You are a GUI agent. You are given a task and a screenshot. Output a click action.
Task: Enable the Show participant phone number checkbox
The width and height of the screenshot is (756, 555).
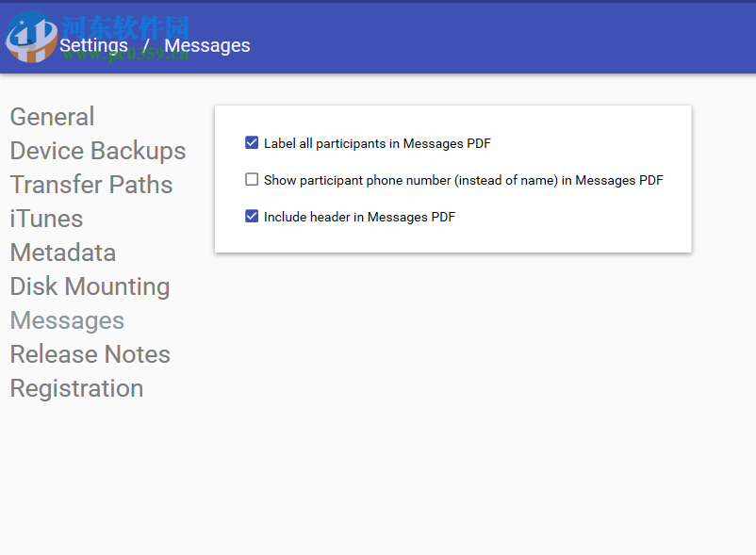click(x=252, y=180)
